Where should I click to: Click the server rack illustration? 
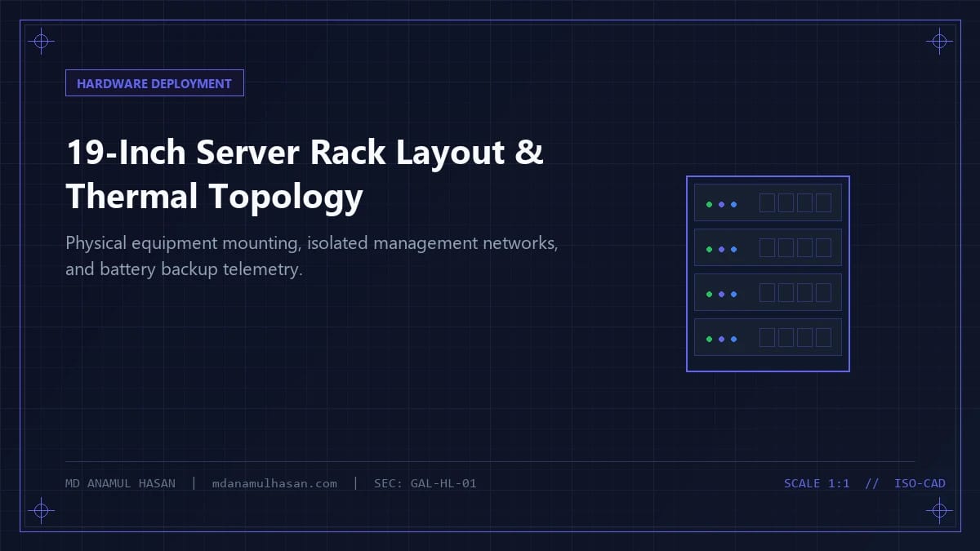click(768, 273)
